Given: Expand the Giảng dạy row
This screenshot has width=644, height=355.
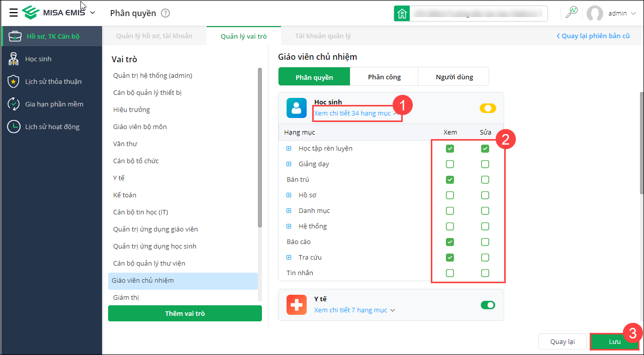Looking at the screenshot, I should point(289,164).
